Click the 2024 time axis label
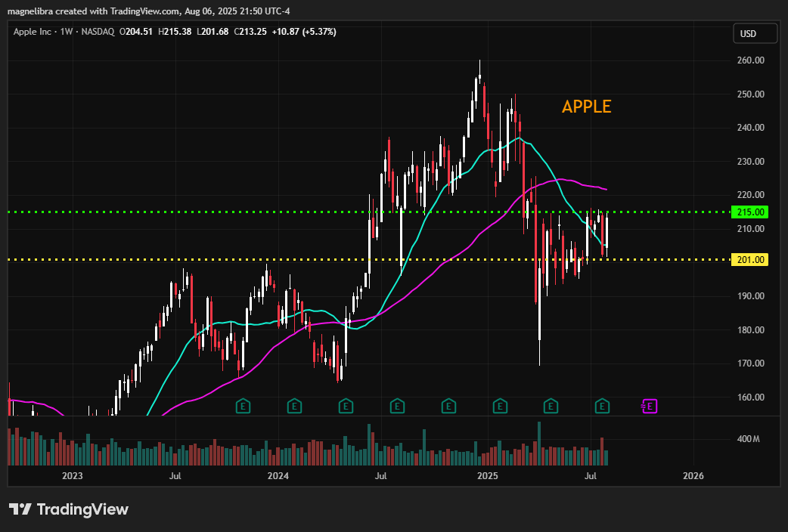The height and width of the screenshot is (532, 788). 278,476
